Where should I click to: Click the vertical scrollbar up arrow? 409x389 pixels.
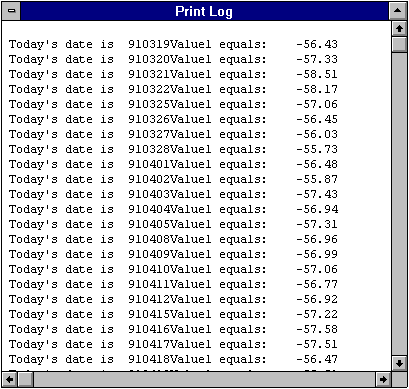(399, 29)
